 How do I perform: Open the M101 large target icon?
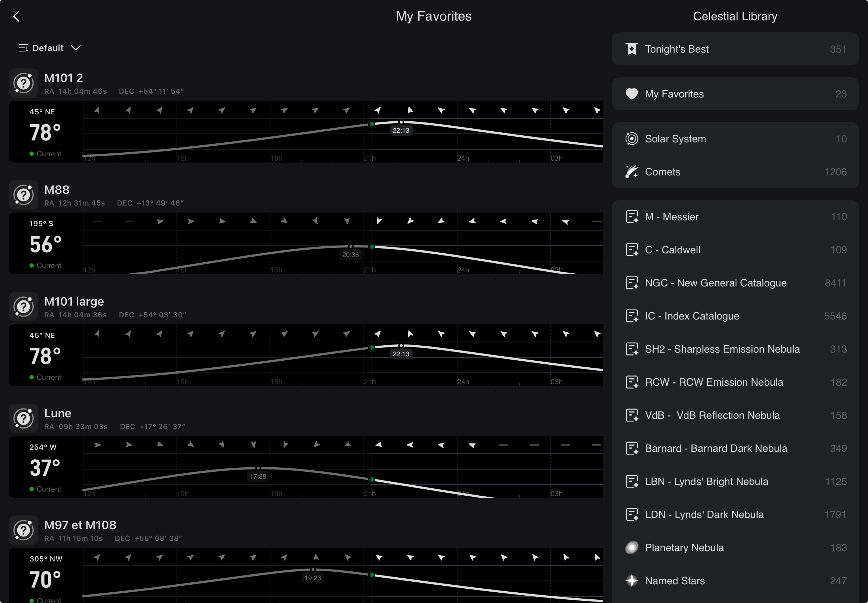pyautogui.click(x=24, y=307)
